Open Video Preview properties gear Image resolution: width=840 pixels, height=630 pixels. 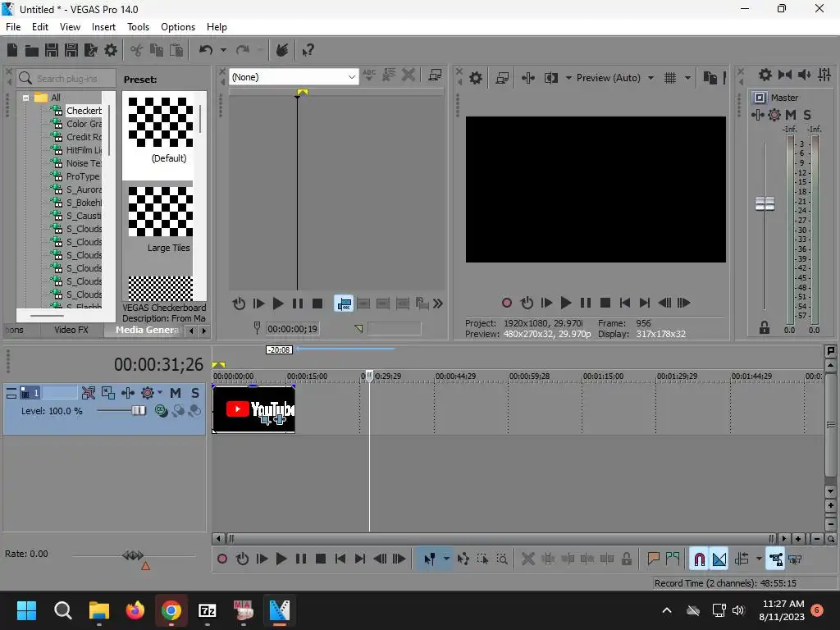coord(476,78)
